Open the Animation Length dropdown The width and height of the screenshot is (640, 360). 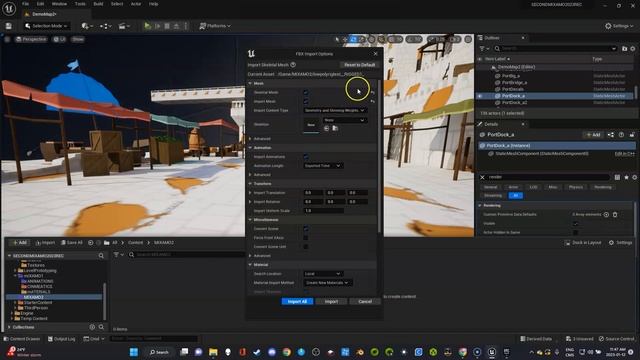click(323, 166)
